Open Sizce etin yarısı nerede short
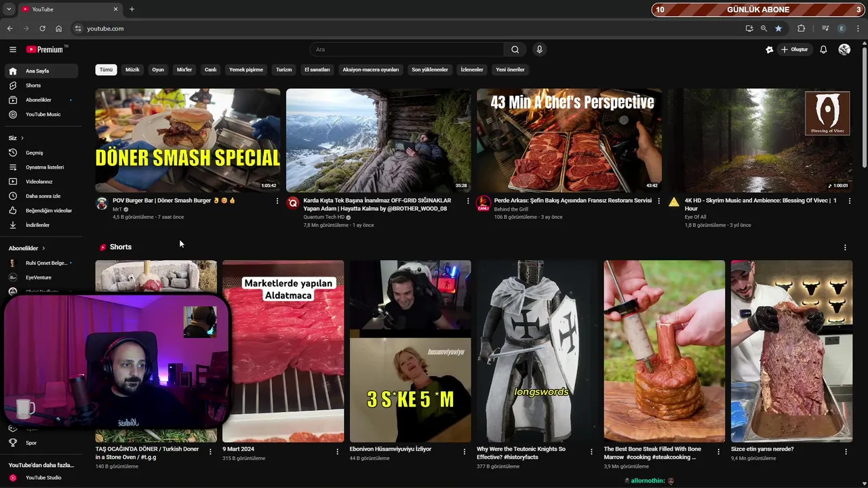The height and width of the screenshot is (488, 868). point(791,351)
